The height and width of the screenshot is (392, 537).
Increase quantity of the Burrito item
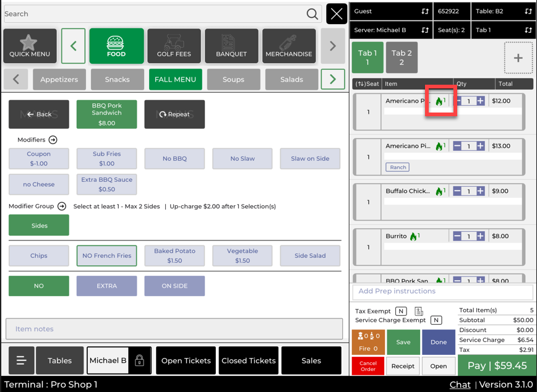[x=480, y=236]
